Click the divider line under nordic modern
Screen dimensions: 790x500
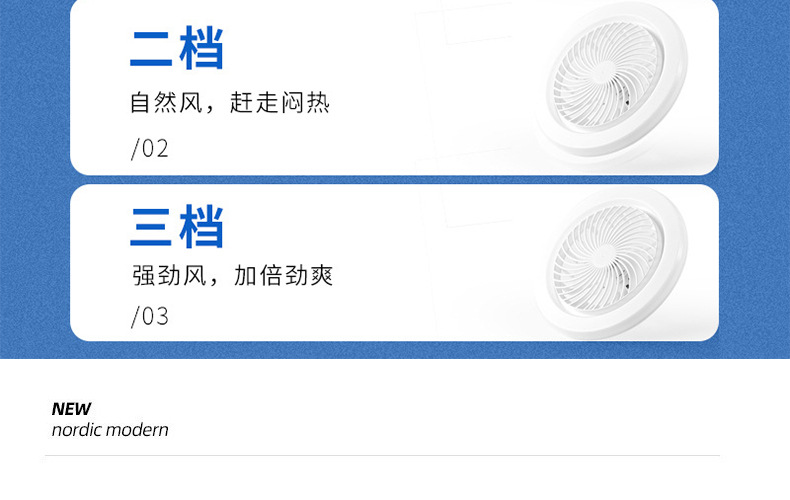click(382, 456)
